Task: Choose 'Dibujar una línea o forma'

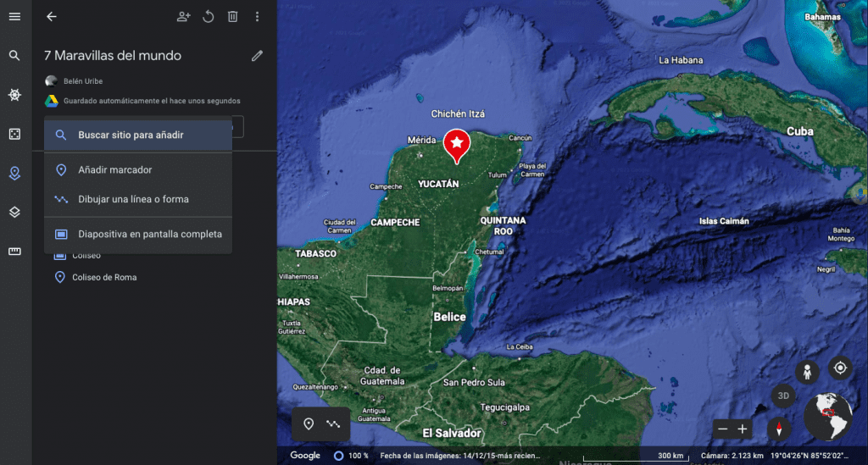Action: point(133,199)
